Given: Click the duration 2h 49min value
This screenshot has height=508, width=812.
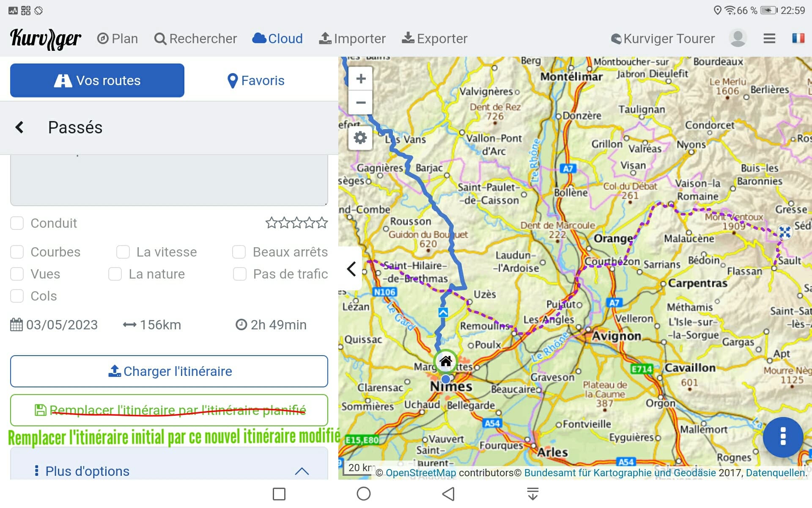Looking at the screenshot, I should click(x=278, y=325).
